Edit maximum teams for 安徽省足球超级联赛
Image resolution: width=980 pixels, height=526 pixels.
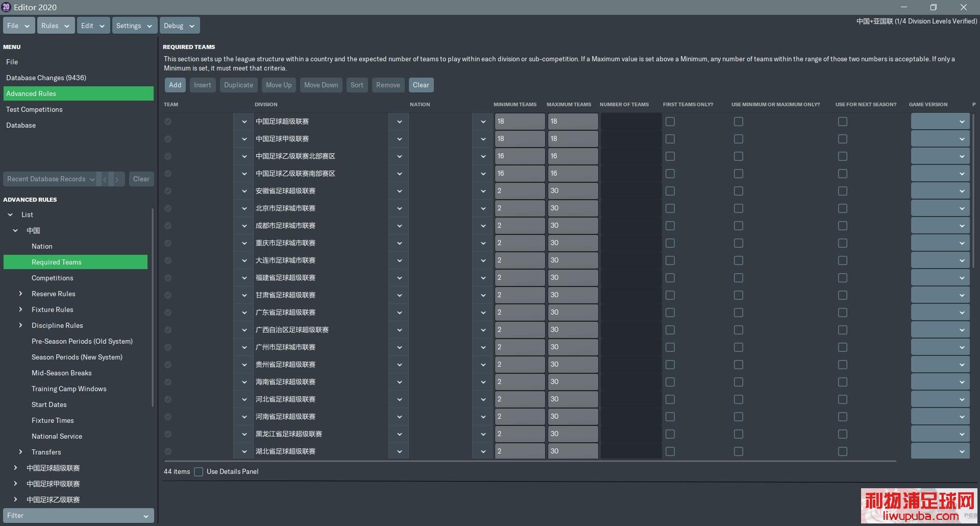(572, 191)
